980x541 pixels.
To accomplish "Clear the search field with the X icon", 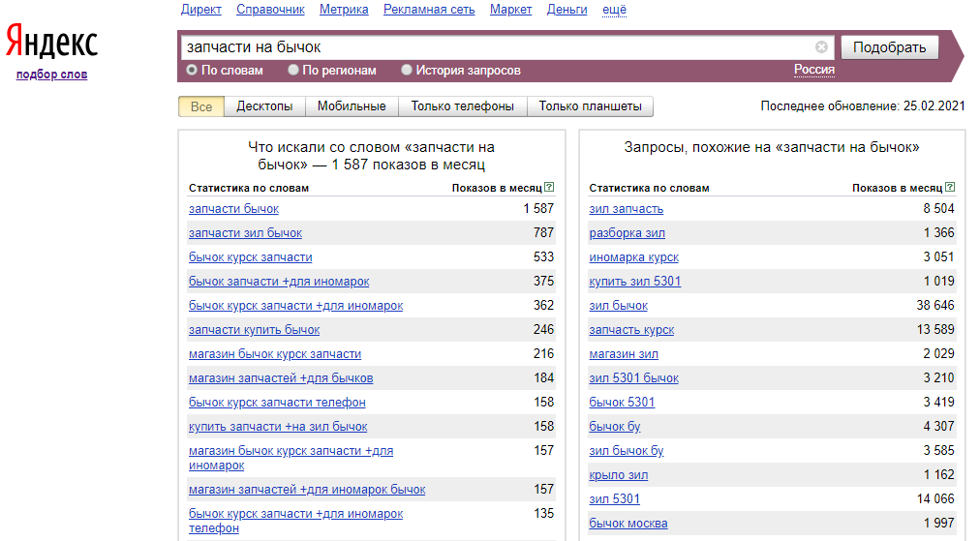I will coord(821,46).
